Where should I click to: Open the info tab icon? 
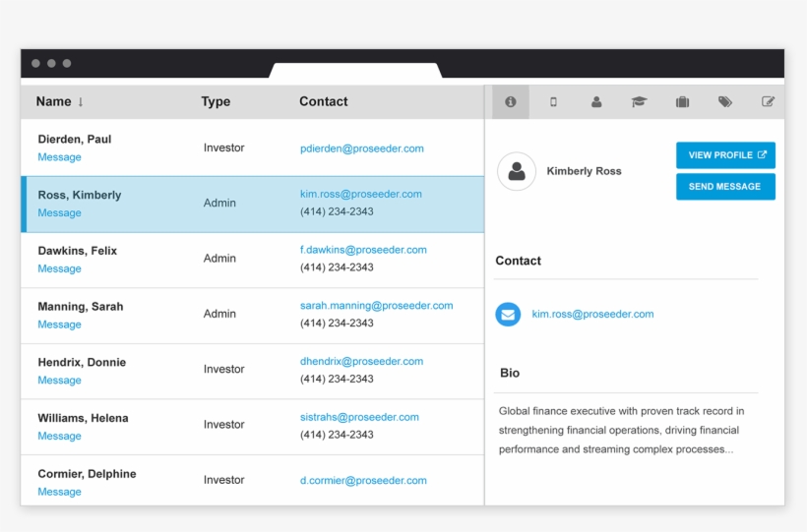tap(510, 102)
